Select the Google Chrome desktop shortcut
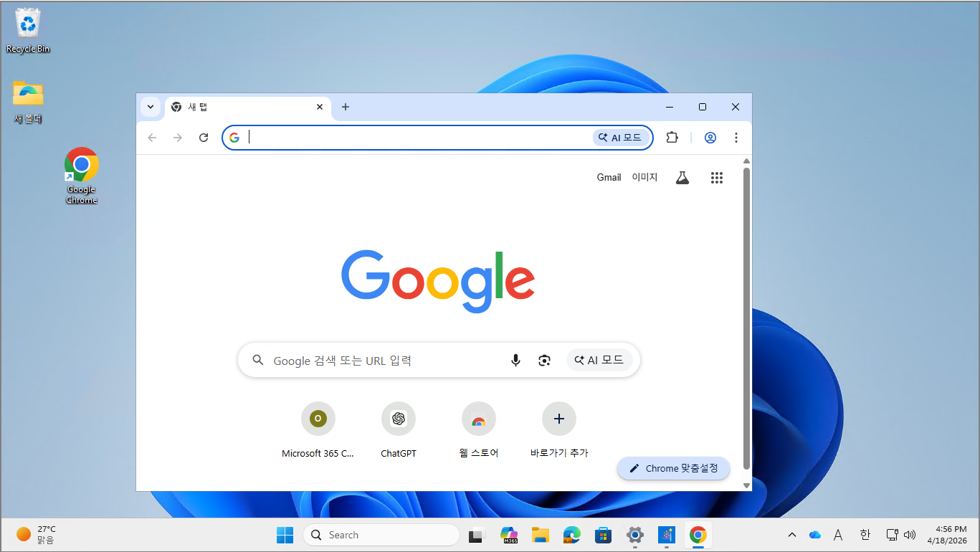Image resolution: width=980 pixels, height=552 pixels. coord(81,176)
